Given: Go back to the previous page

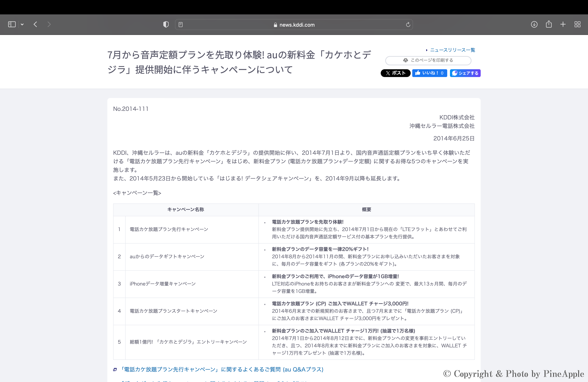Looking at the screenshot, I should [35, 24].
